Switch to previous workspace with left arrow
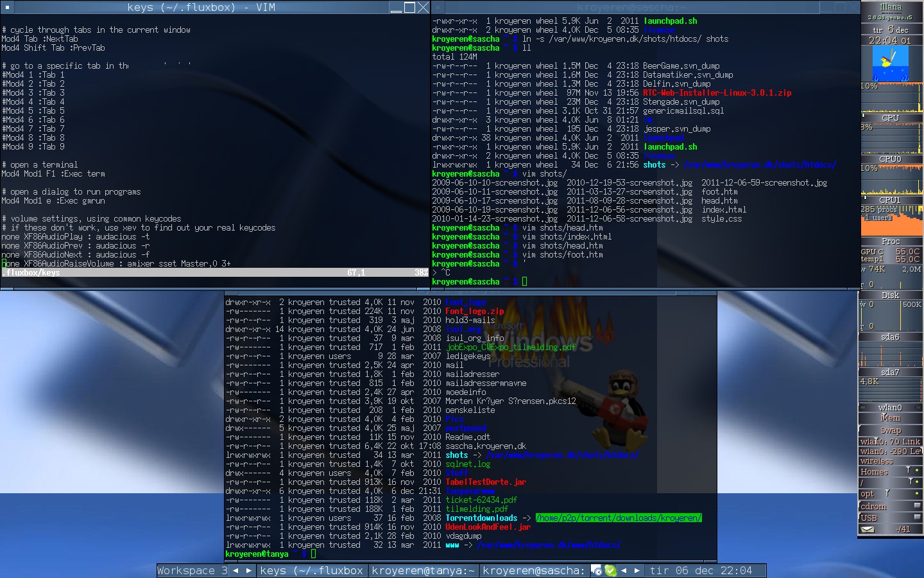The height and width of the screenshot is (578, 924). (235, 570)
